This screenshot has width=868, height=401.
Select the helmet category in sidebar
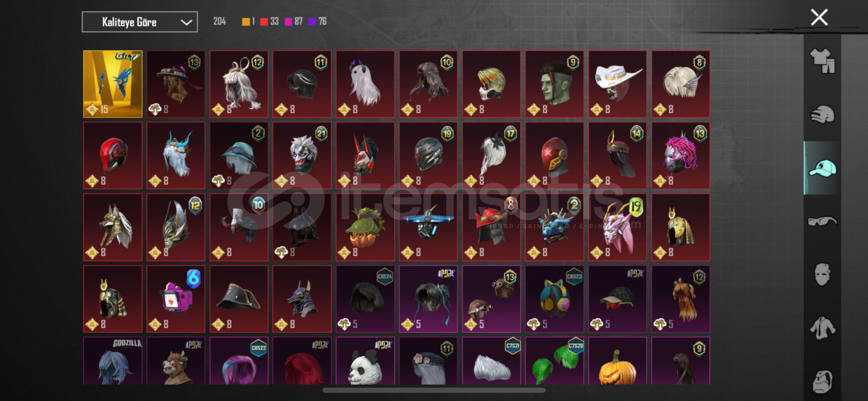(822, 114)
